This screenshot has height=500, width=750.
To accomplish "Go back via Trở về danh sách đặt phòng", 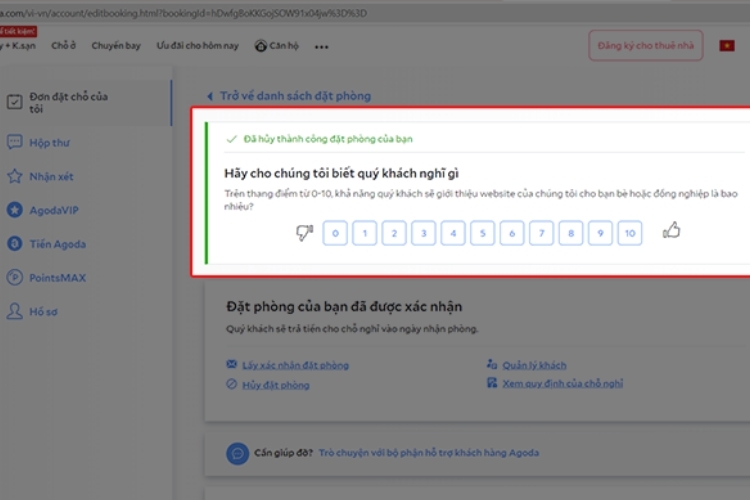I will tap(295, 96).
